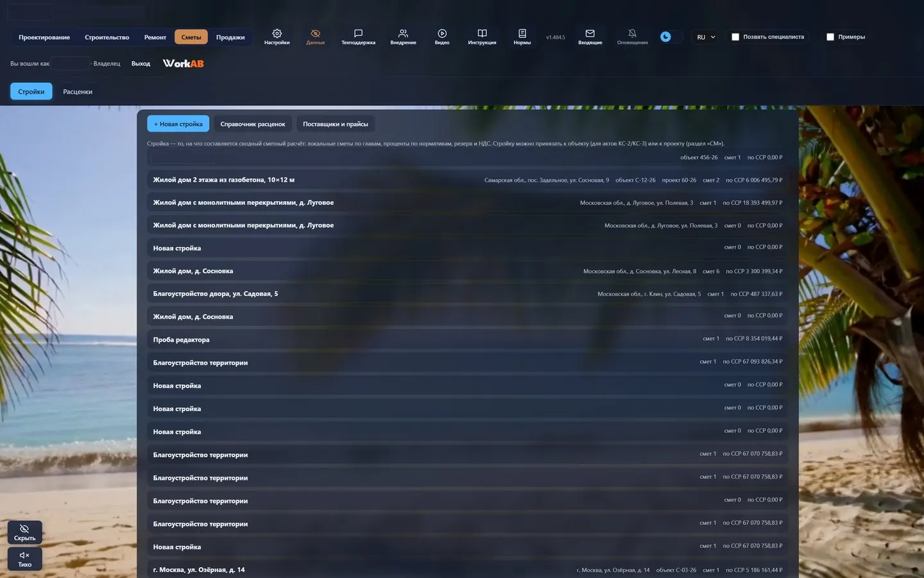Switch to the Расценки tab

pos(78,92)
